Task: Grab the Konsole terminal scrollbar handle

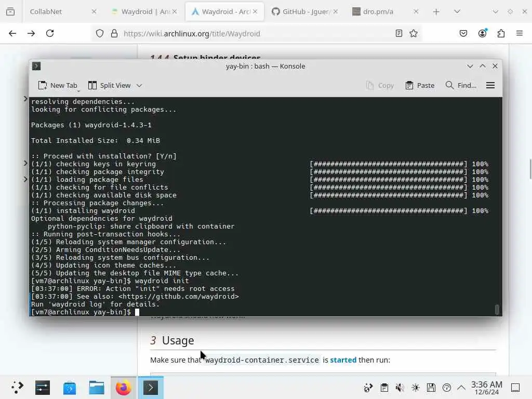Action: click(x=497, y=310)
